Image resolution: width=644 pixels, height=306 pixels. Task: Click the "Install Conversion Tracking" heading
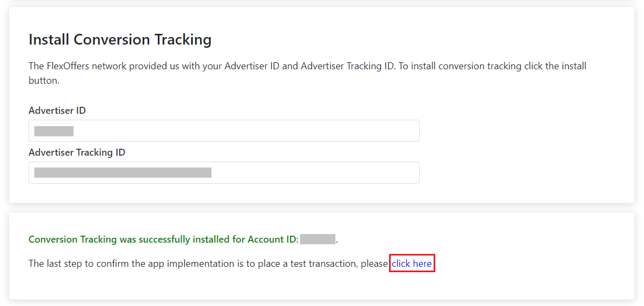[120, 40]
